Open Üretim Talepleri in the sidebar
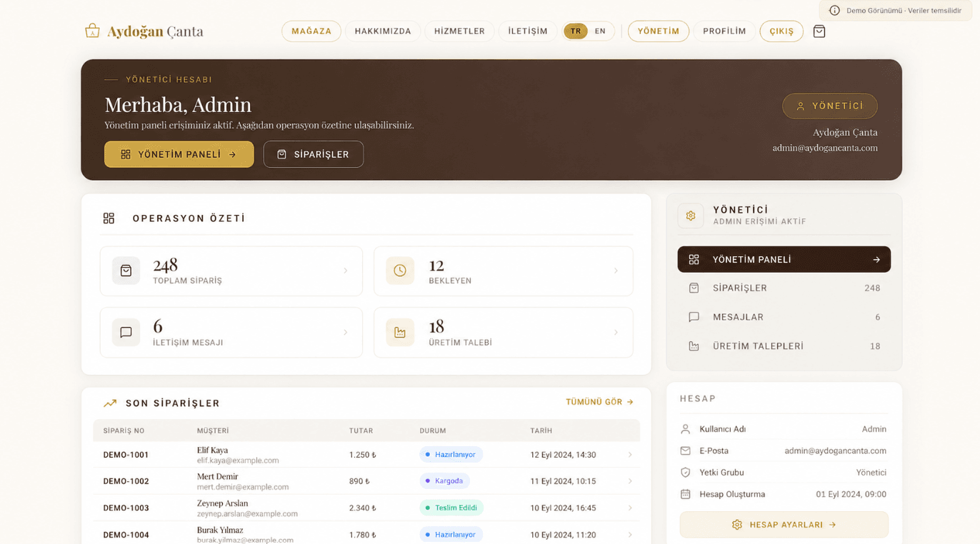 [x=784, y=346]
